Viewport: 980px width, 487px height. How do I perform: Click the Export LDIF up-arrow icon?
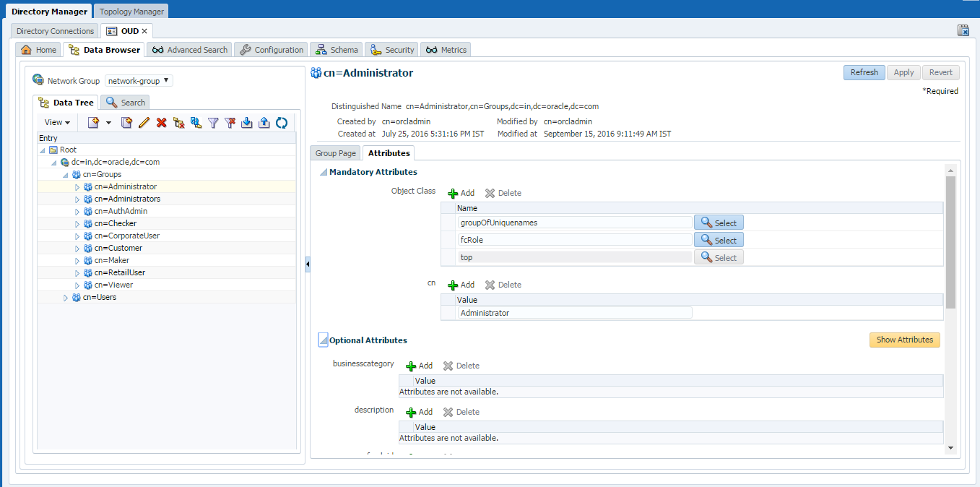(264, 123)
